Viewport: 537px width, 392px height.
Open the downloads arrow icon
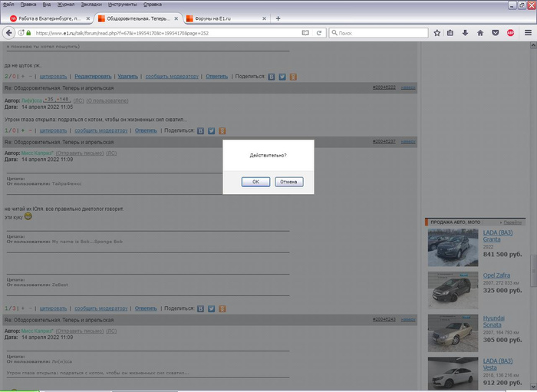[x=466, y=33]
